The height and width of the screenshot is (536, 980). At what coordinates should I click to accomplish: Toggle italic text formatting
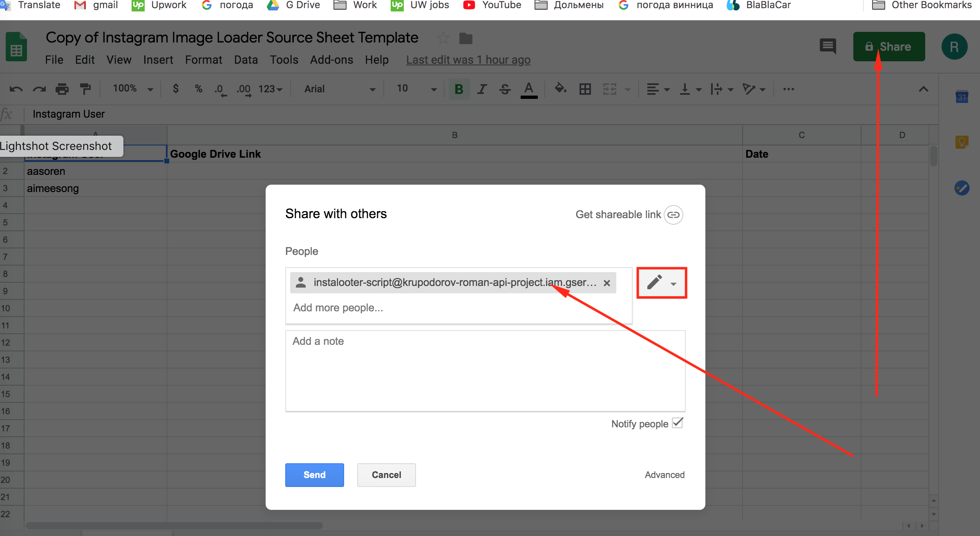[482, 89]
